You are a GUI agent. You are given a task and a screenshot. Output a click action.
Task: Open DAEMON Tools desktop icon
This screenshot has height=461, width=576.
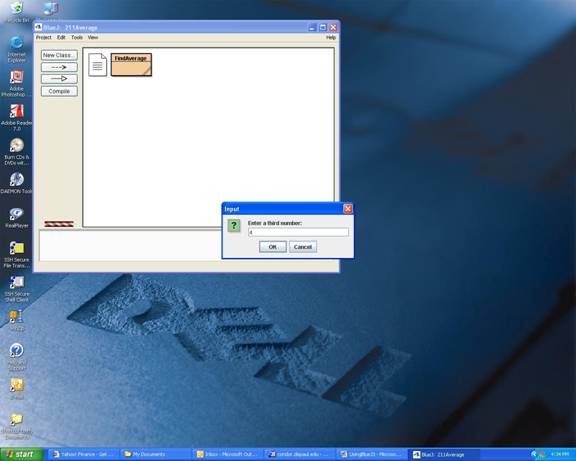click(x=17, y=183)
